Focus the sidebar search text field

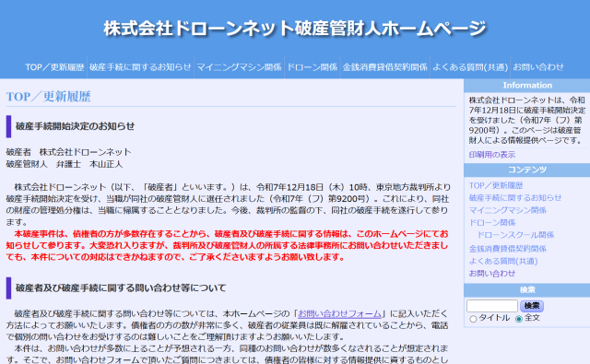492,306
